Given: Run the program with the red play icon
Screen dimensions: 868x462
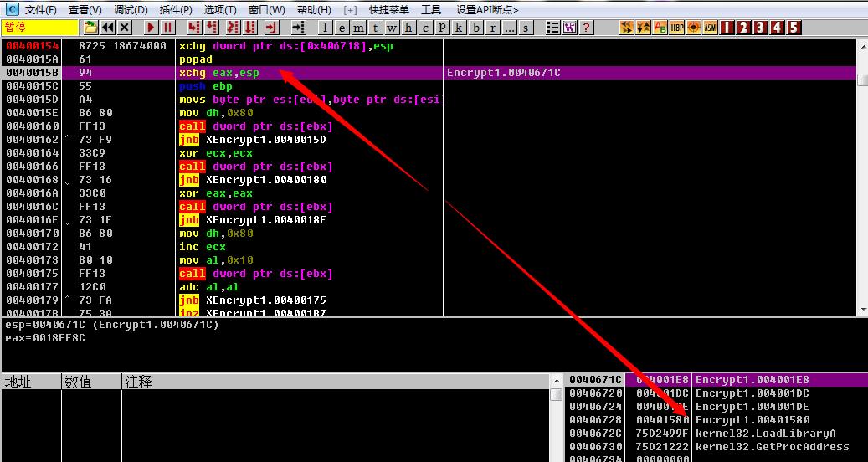Looking at the screenshot, I should (x=150, y=28).
